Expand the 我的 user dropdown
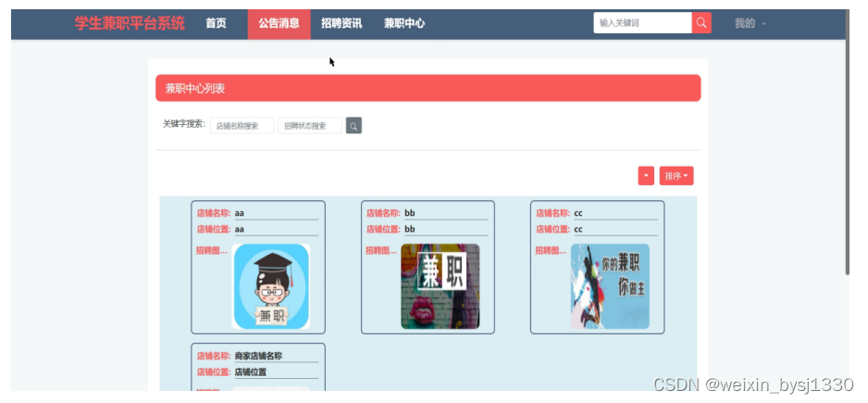 [750, 23]
